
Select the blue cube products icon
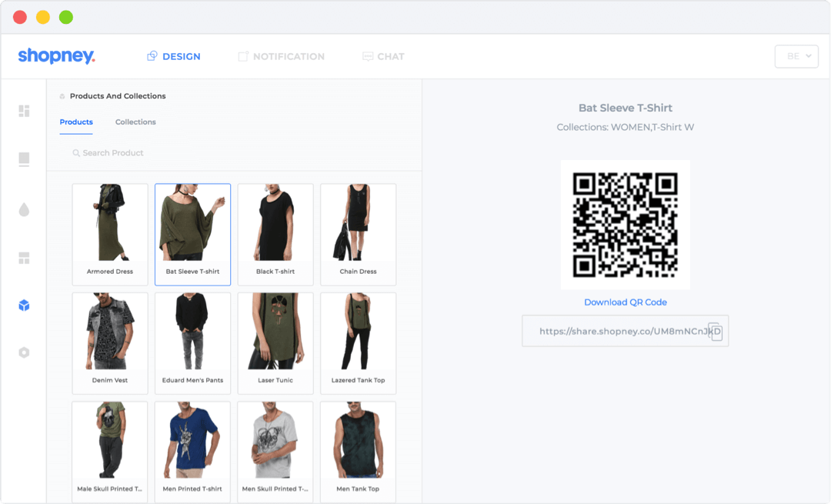pyautogui.click(x=24, y=305)
